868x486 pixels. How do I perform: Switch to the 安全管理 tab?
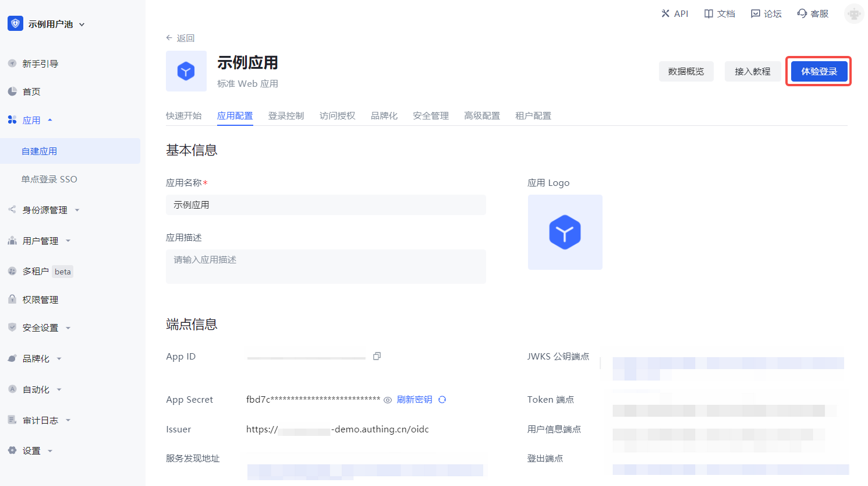click(x=431, y=115)
